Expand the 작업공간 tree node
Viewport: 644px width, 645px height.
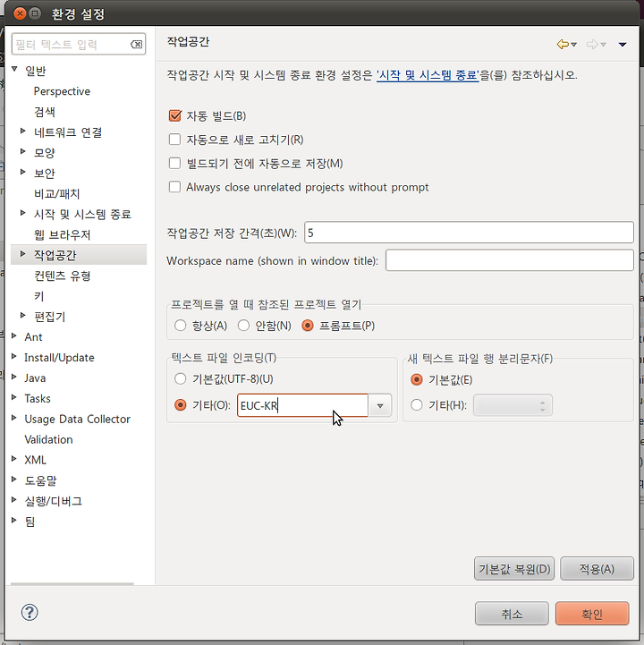[23, 254]
